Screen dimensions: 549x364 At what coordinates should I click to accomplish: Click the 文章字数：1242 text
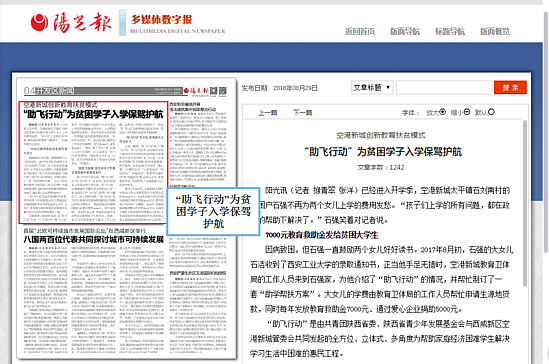(x=381, y=167)
